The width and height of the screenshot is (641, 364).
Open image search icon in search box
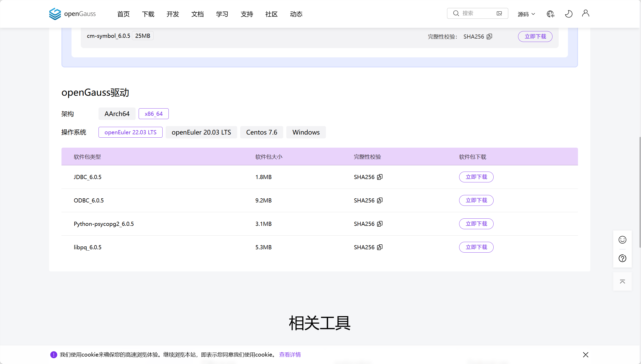pos(499,13)
